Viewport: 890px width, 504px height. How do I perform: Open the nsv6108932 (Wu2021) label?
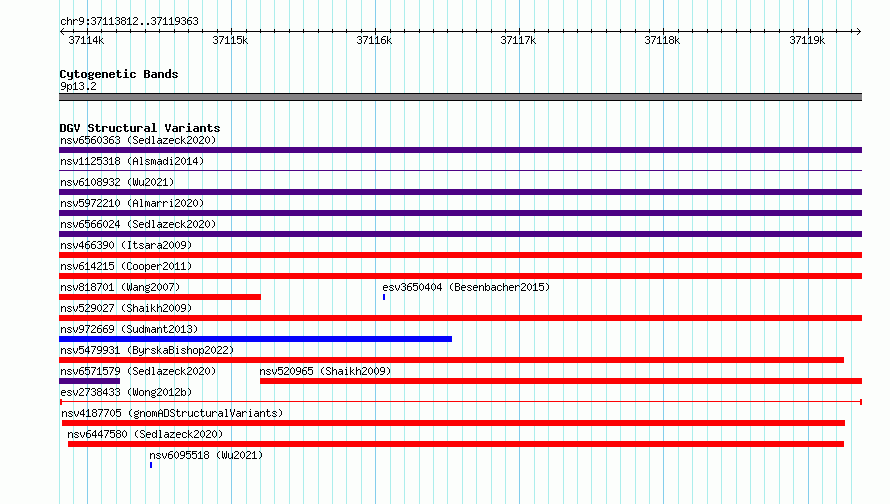click(x=117, y=182)
